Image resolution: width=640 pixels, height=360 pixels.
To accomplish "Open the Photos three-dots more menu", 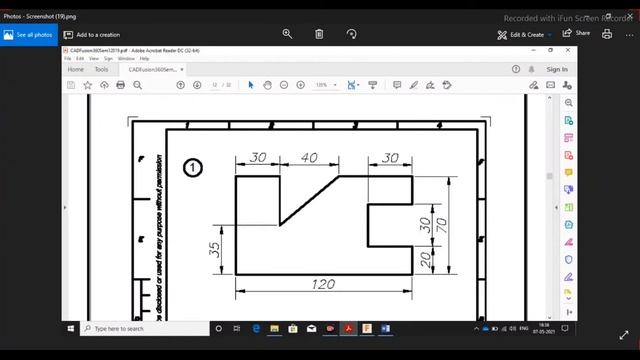I will click(629, 35).
